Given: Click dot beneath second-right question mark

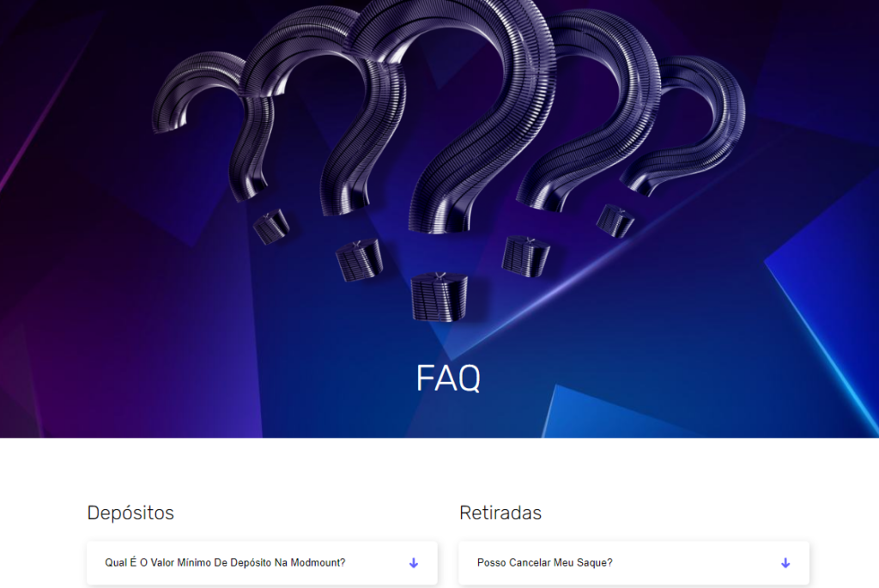Looking at the screenshot, I should click(x=526, y=256).
